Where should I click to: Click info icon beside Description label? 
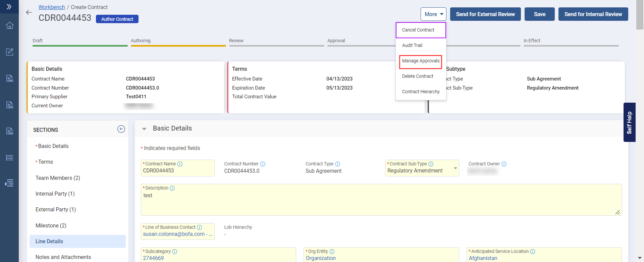pyautogui.click(x=172, y=188)
